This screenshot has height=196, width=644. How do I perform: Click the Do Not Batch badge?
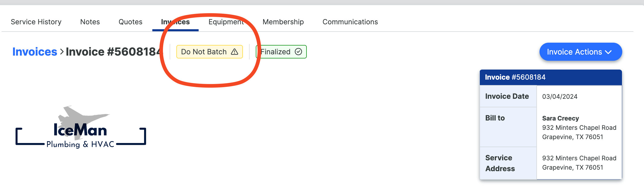[209, 52]
